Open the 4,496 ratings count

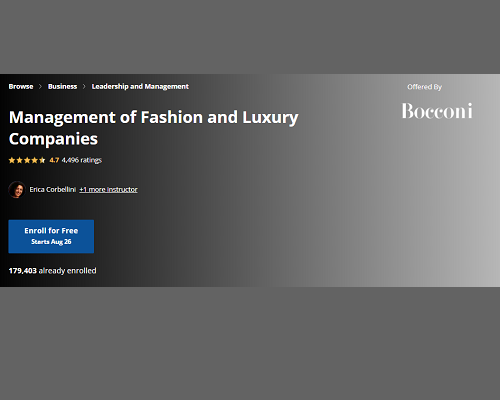82,160
